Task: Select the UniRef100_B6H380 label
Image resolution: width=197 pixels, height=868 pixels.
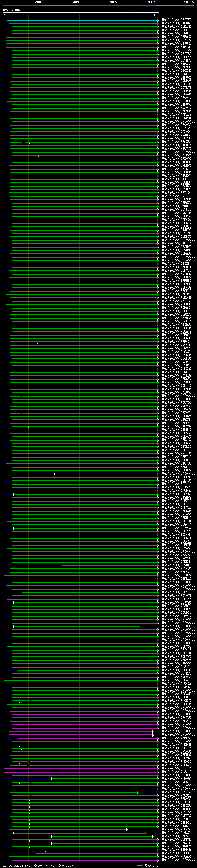Action: coord(176,200)
